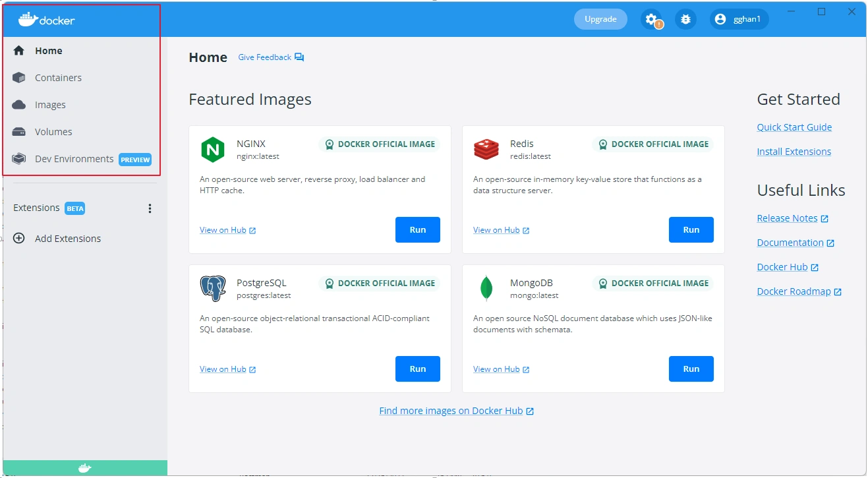Click the Upgrade button
The height and width of the screenshot is (478, 868).
coord(600,19)
